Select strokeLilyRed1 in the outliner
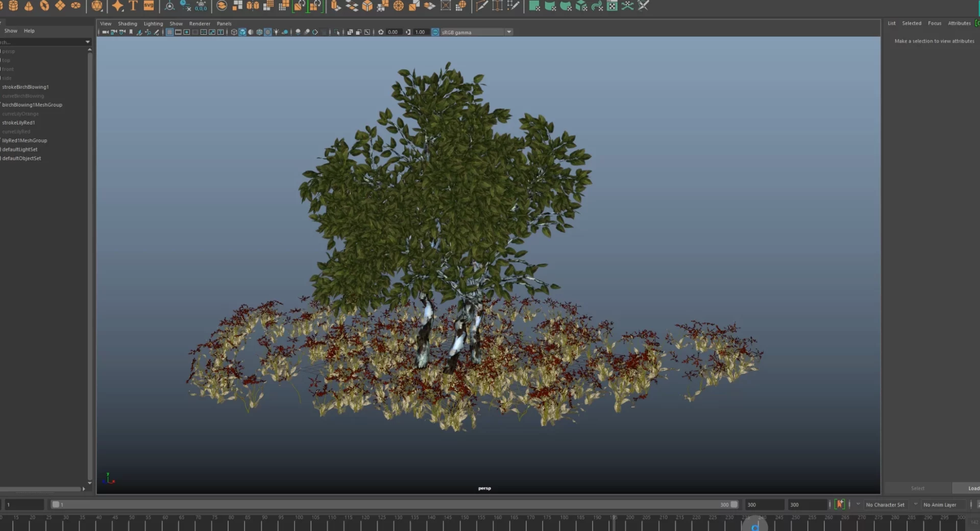980x531 pixels. point(18,123)
